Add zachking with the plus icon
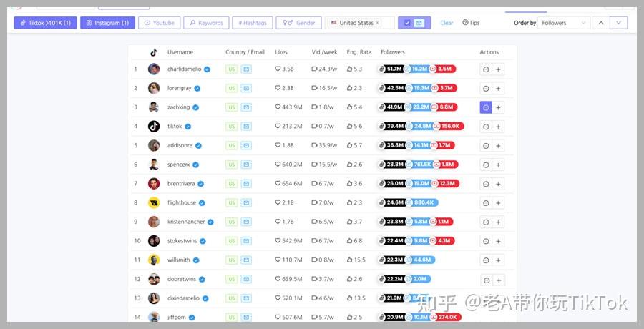Viewport: 644px width, 329px height. click(x=498, y=107)
